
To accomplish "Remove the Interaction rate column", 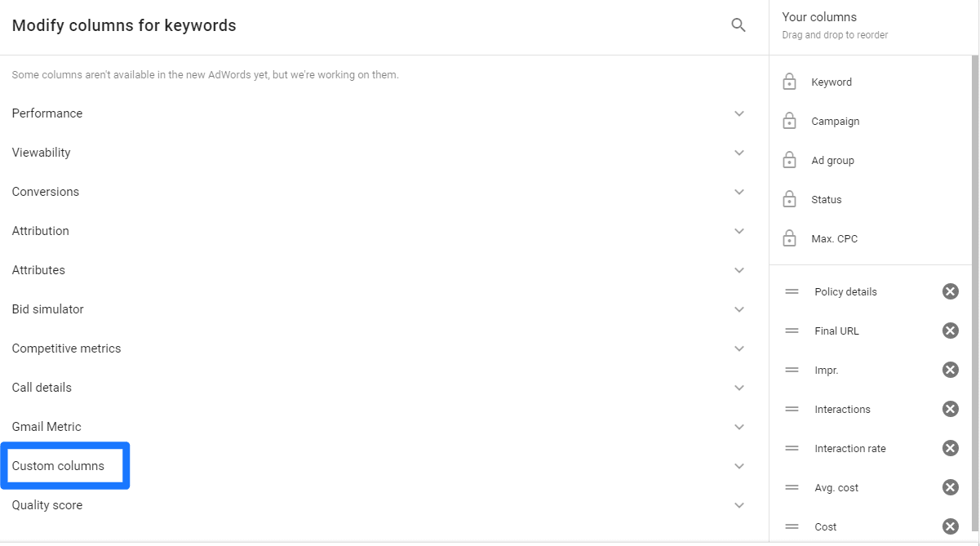I will click(951, 448).
